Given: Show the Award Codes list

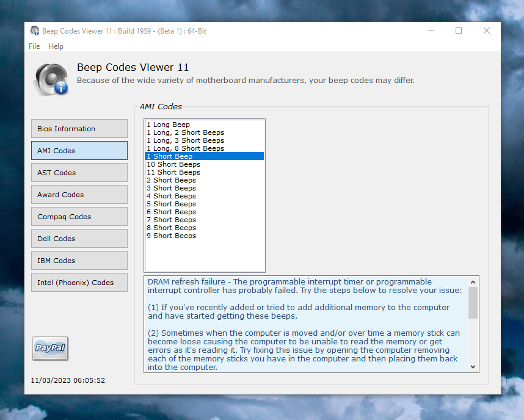Looking at the screenshot, I should 79,195.
